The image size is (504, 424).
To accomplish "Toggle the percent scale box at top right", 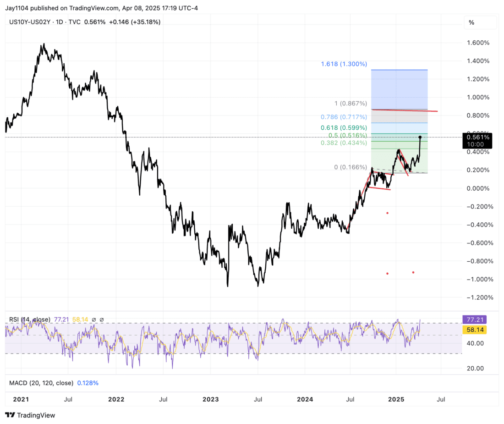I will point(480,22).
